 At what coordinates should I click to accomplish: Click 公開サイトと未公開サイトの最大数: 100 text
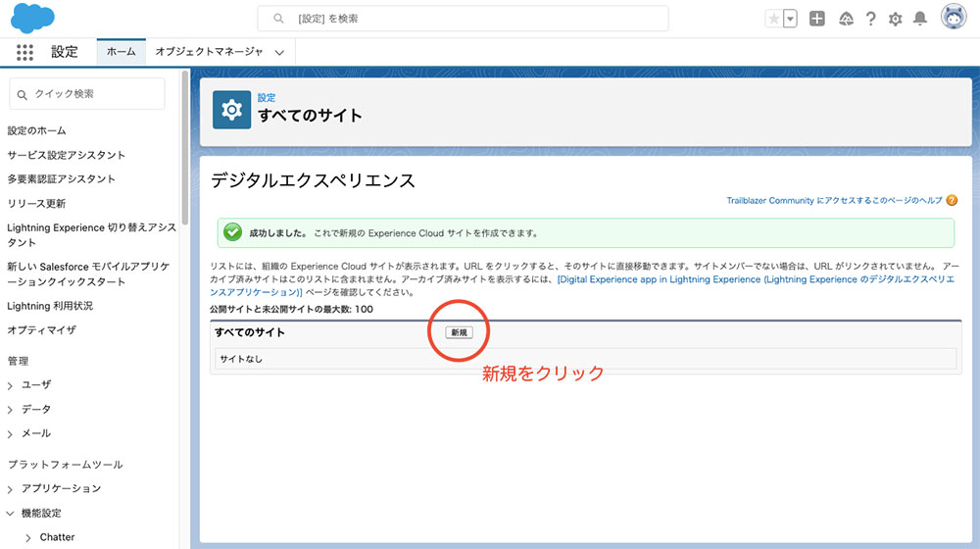point(291,309)
